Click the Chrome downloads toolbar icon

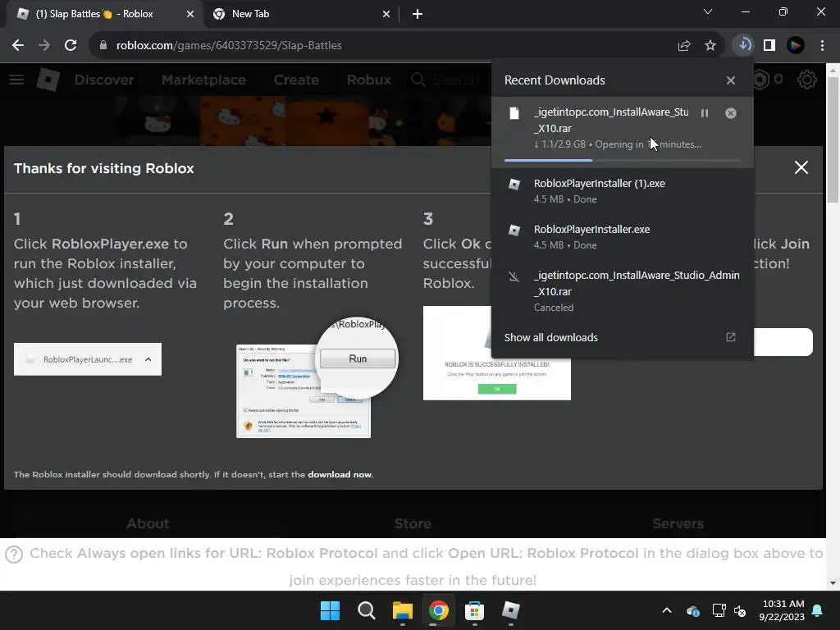coord(743,45)
